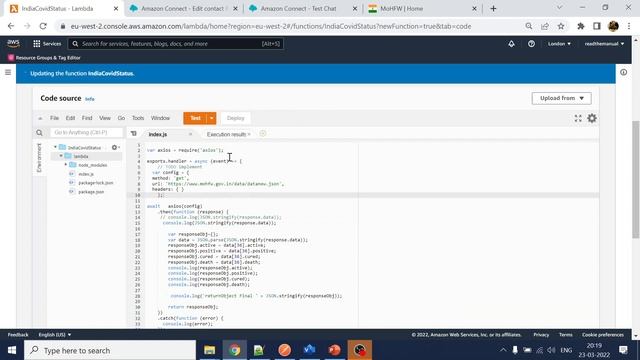Click the info circle icon at right edge

point(623,72)
